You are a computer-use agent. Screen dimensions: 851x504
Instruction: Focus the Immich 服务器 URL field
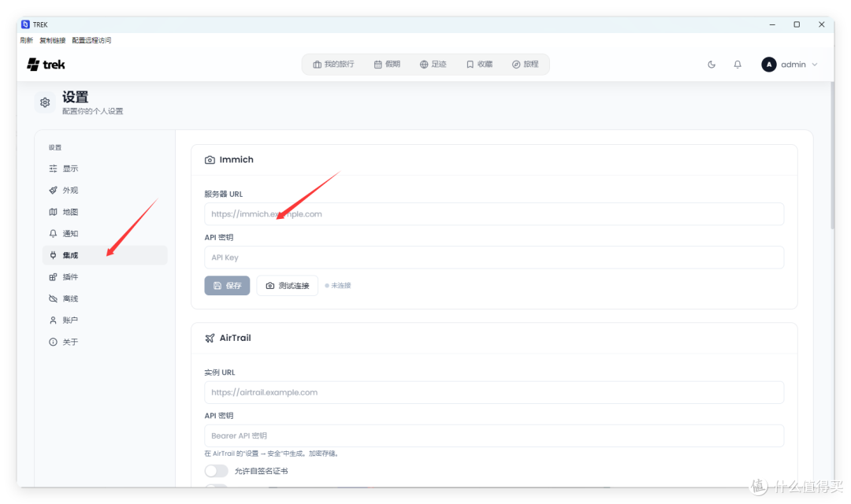[494, 213]
